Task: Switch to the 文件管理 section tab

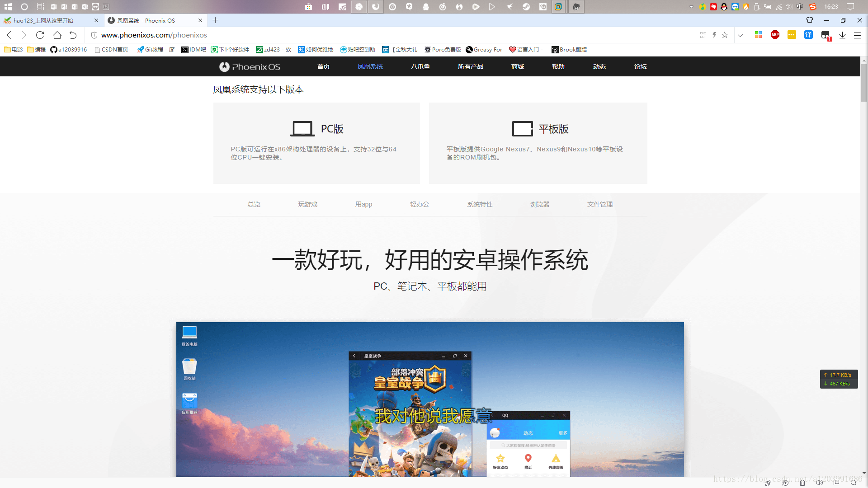Action: [x=600, y=204]
